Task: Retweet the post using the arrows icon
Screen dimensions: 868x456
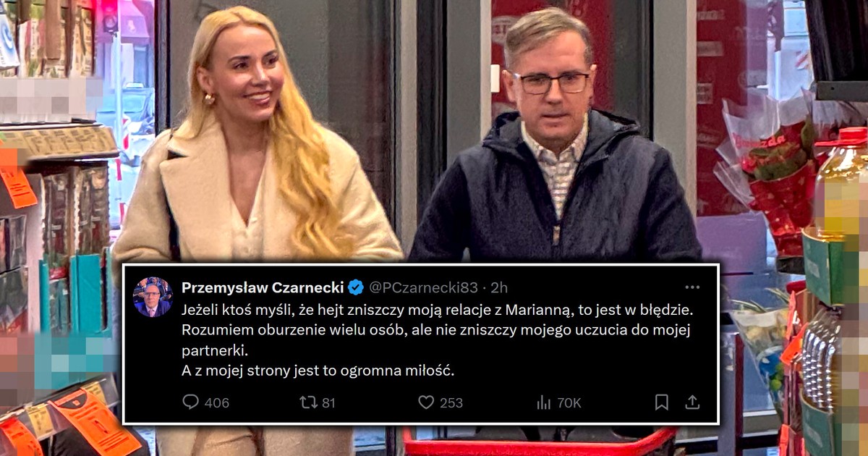Action: pyautogui.click(x=309, y=402)
